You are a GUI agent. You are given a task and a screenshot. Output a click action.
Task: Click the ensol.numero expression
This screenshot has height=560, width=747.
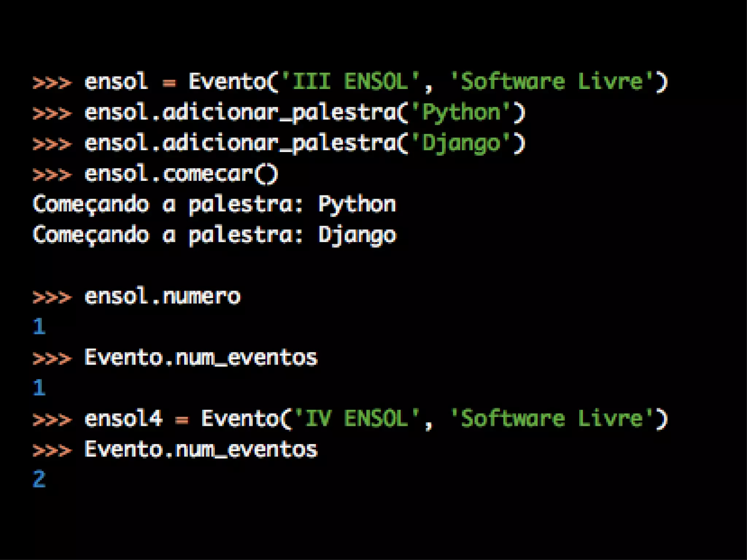(x=162, y=296)
